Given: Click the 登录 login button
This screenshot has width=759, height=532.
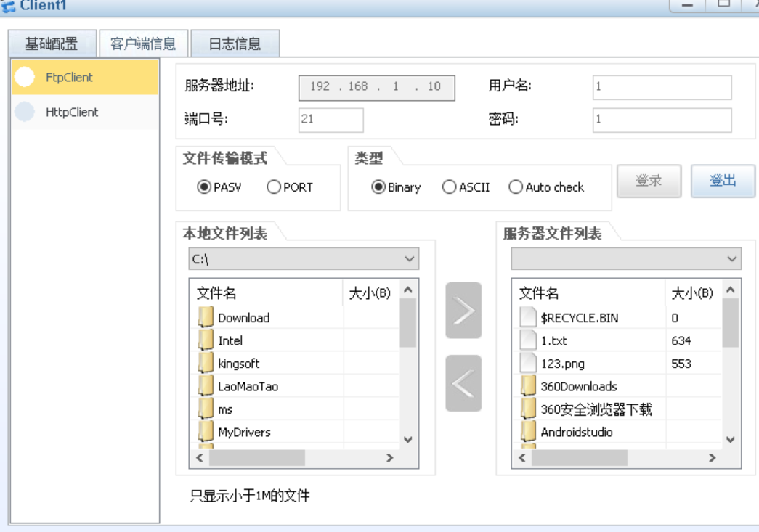Looking at the screenshot, I should tap(649, 181).
